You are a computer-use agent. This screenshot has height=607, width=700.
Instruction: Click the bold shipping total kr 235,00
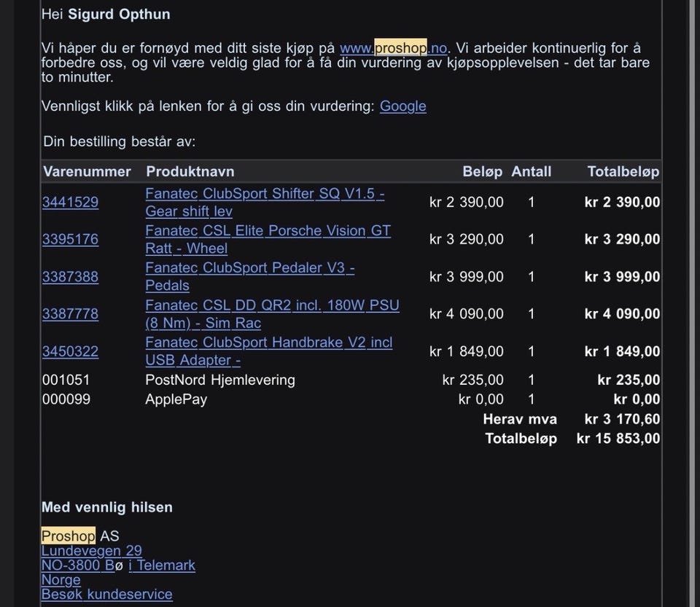pyautogui.click(x=629, y=380)
